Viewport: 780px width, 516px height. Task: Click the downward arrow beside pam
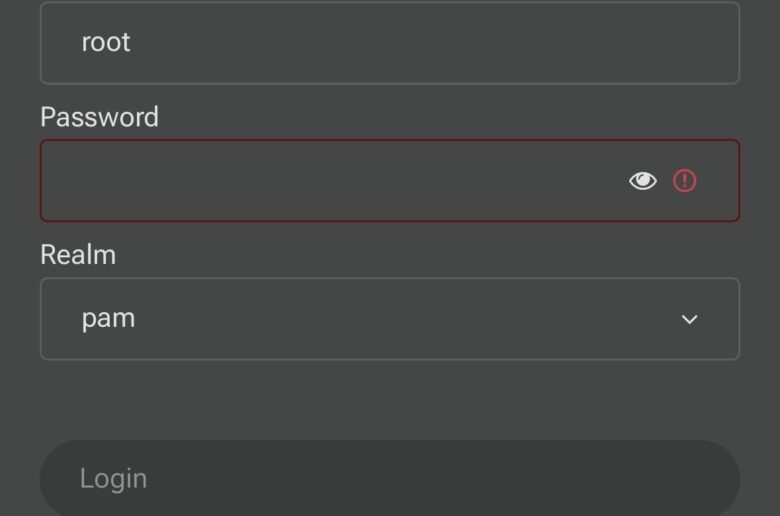(x=689, y=319)
